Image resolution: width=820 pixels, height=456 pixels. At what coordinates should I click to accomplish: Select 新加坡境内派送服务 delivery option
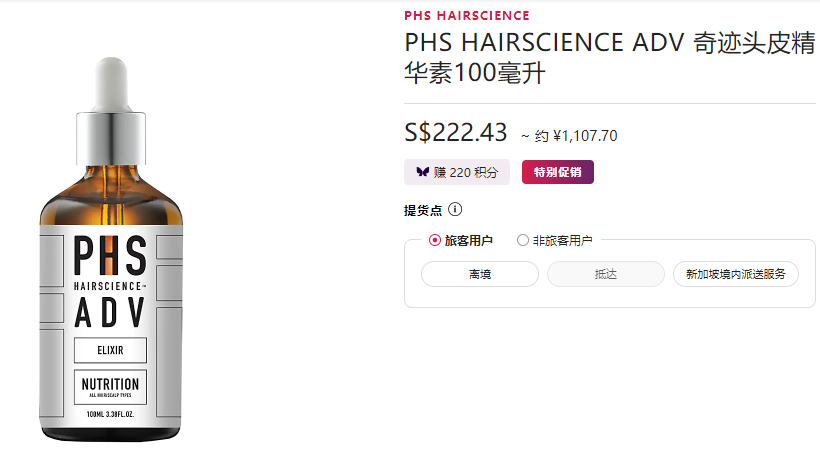(736, 274)
